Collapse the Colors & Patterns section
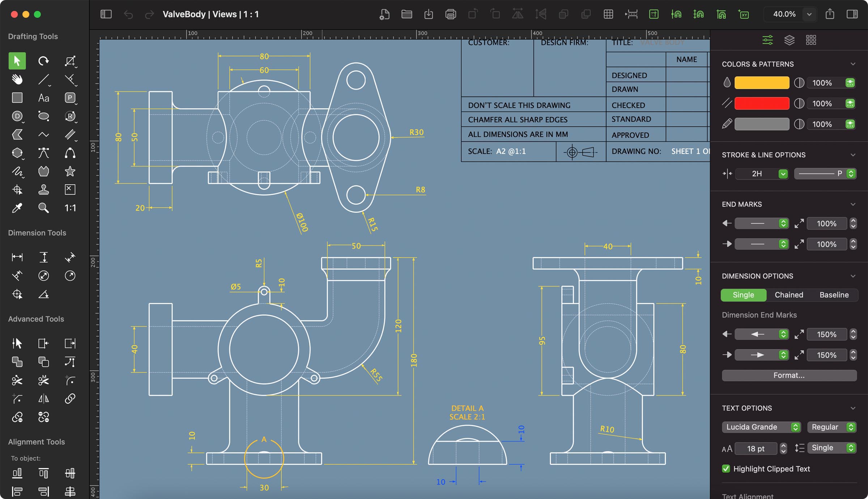The width and height of the screenshot is (868, 499). (854, 64)
